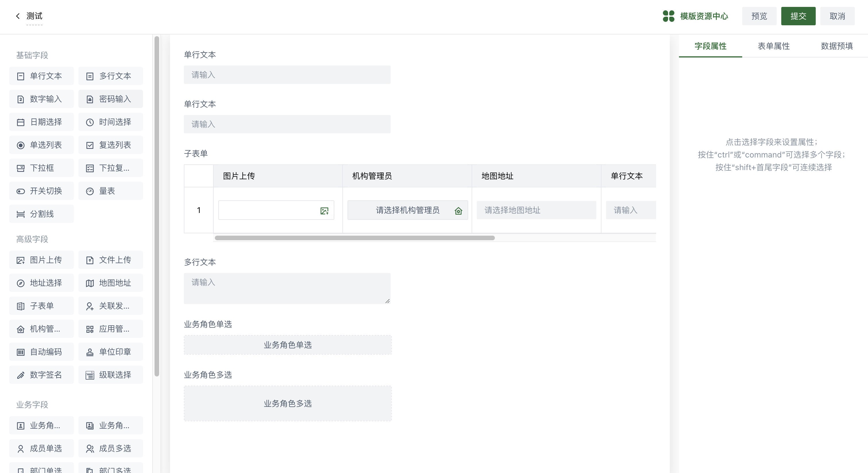Select the 下拉框 field icon

(x=21, y=168)
